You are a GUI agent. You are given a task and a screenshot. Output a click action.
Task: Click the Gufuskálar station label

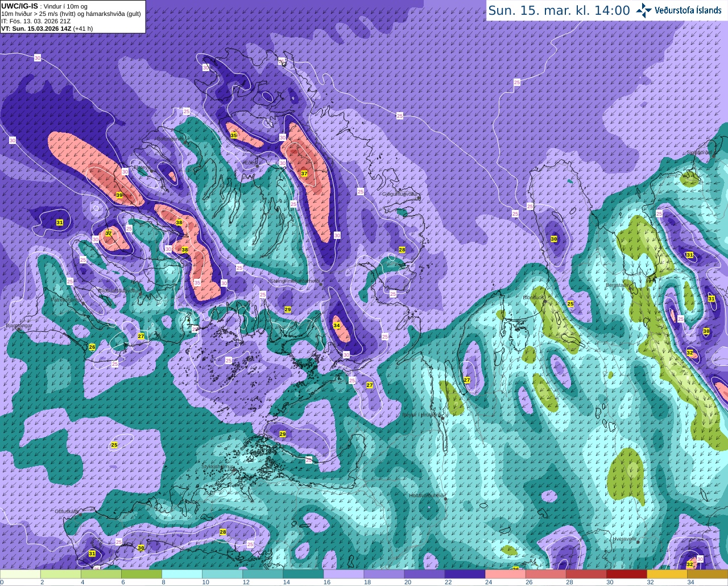tap(66, 511)
